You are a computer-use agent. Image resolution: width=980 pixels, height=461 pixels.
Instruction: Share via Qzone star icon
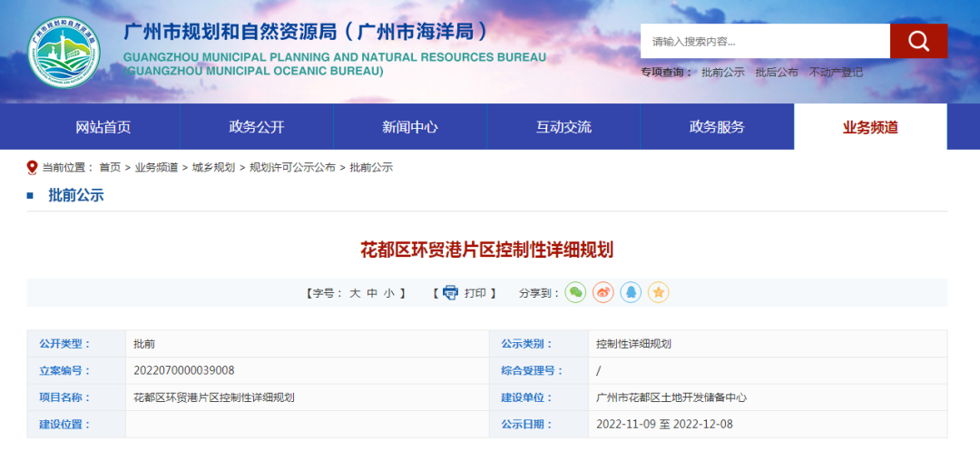point(658,291)
